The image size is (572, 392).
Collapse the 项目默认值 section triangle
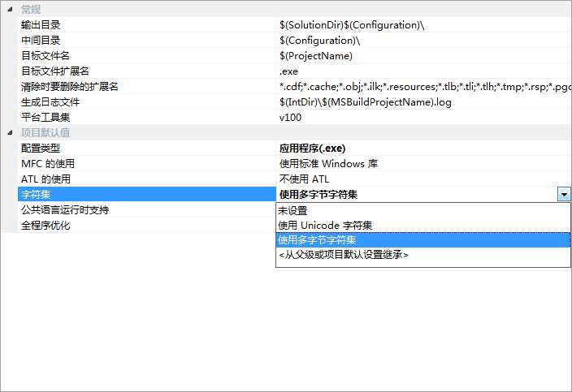click(x=10, y=132)
